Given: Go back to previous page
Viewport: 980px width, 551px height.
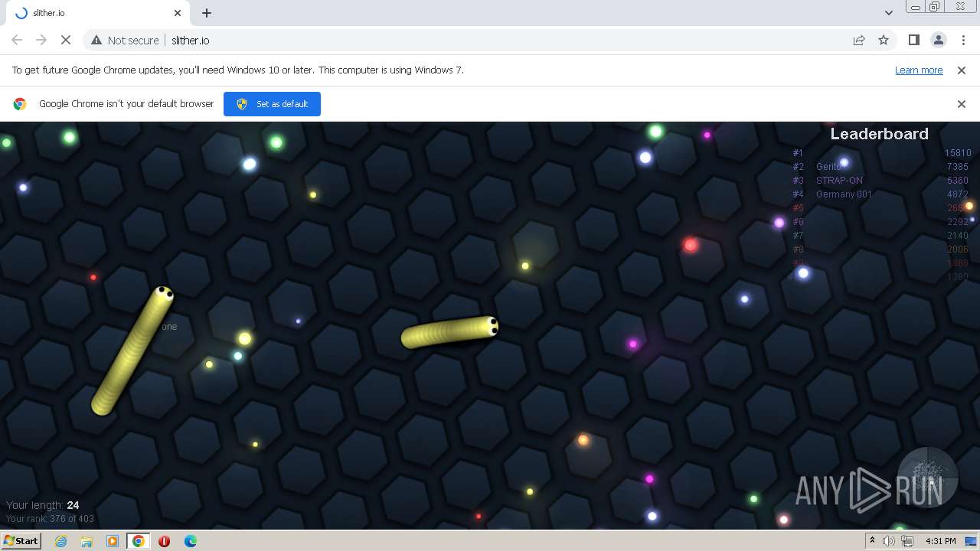Looking at the screenshot, I should pyautogui.click(x=17, y=40).
